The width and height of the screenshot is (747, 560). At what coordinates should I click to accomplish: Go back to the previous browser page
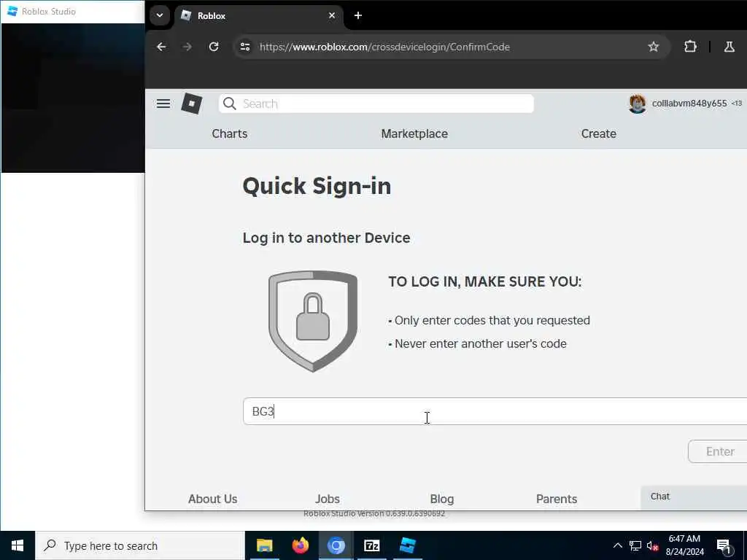point(161,47)
